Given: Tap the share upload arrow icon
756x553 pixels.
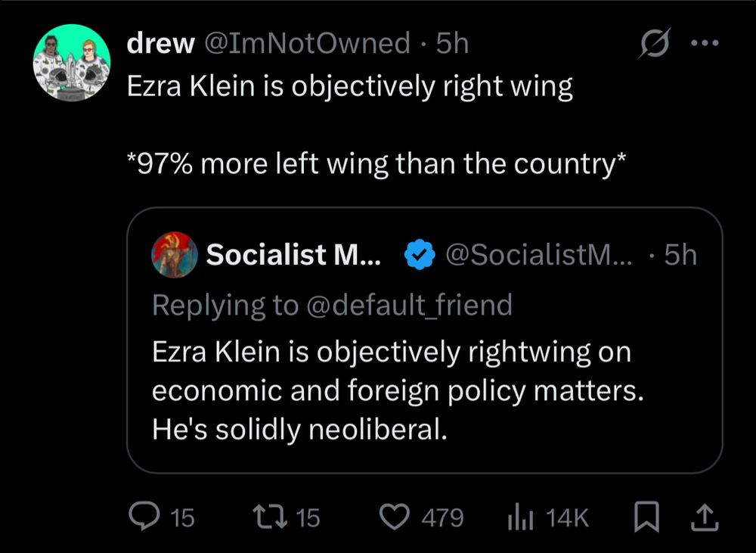Looking at the screenshot, I should click(x=707, y=517).
